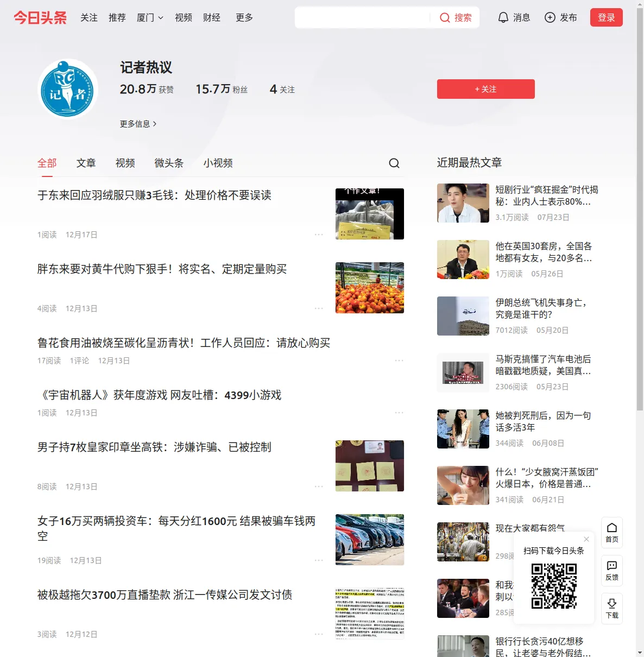The image size is (644, 657).
Task: Switch to the 微头条 tab
Action: click(169, 163)
